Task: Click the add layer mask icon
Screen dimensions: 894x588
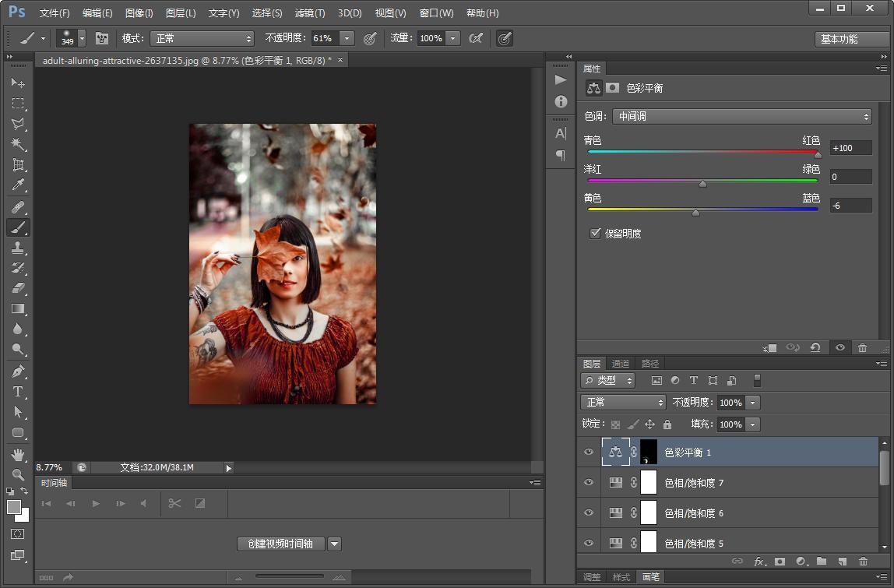Action: (780, 562)
